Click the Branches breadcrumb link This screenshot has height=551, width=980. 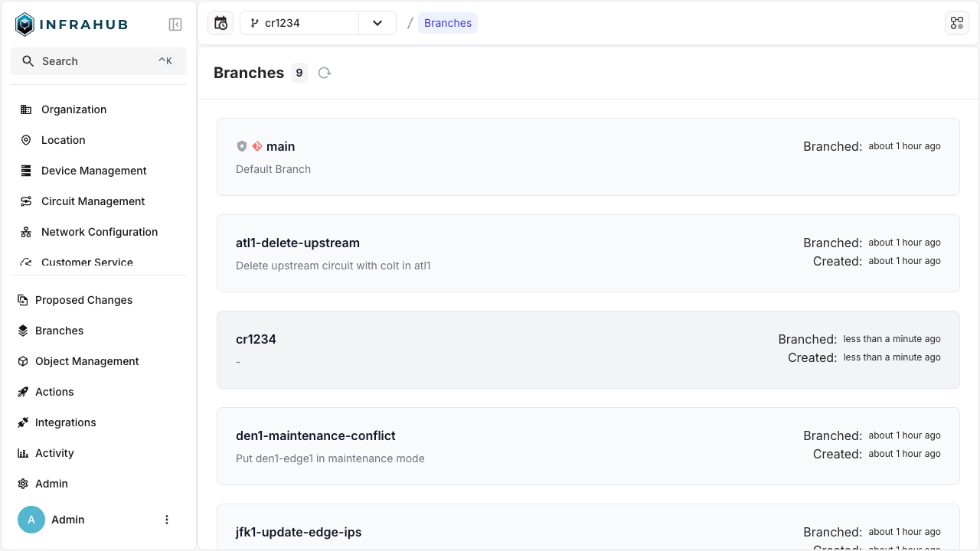tap(448, 23)
